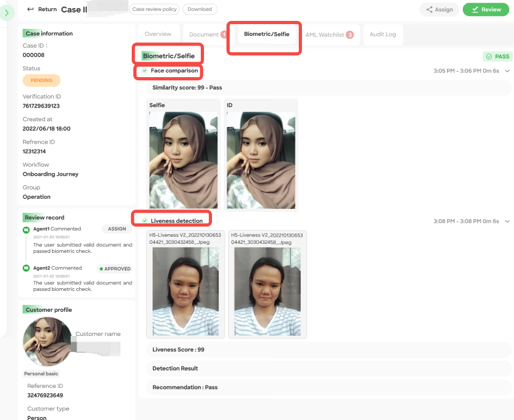Viewport: 514px width, 420px height.
Task: Open the second H5-Liveness image thumbnail
Action: point(267,291)
